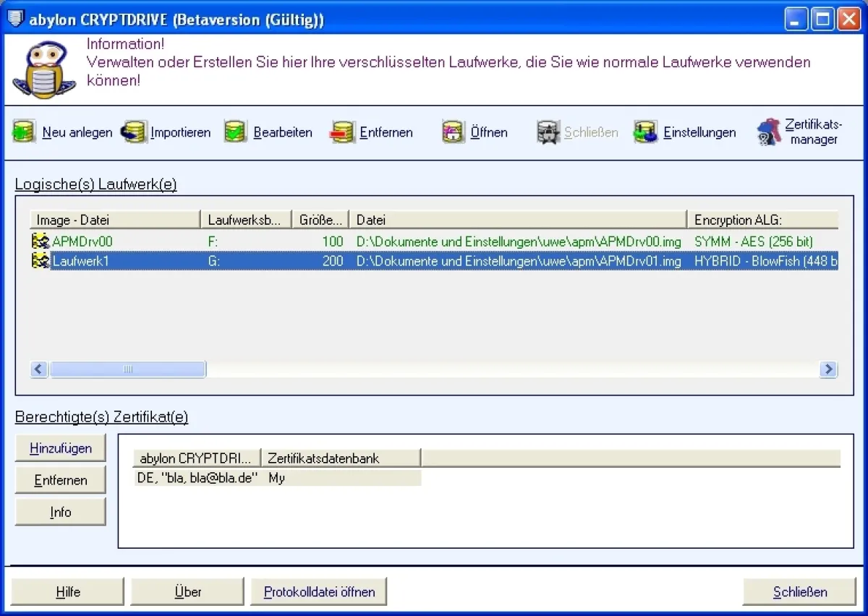Click the Entfernen toolbar icon
Screen dimensions: 868x616
pos(341,132)
